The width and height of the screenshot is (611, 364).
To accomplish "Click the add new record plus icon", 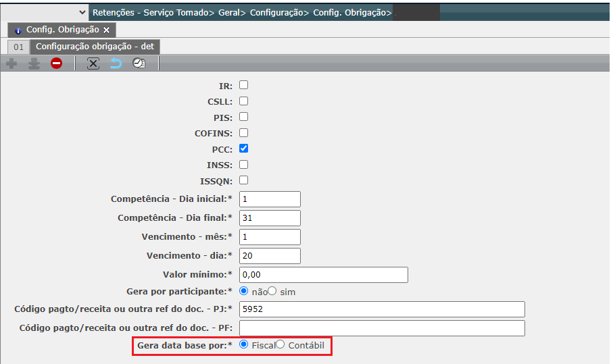I will point(11,63).
